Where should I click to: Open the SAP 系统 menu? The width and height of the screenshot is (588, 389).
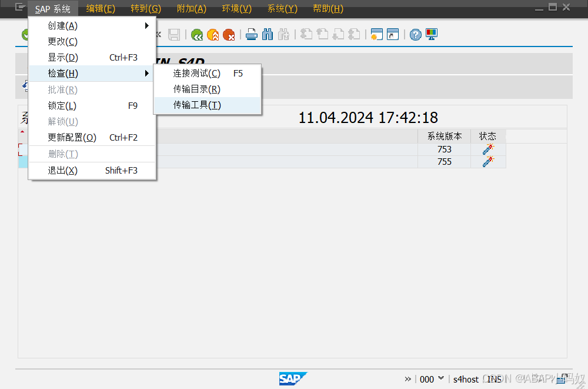coord(53,9)
